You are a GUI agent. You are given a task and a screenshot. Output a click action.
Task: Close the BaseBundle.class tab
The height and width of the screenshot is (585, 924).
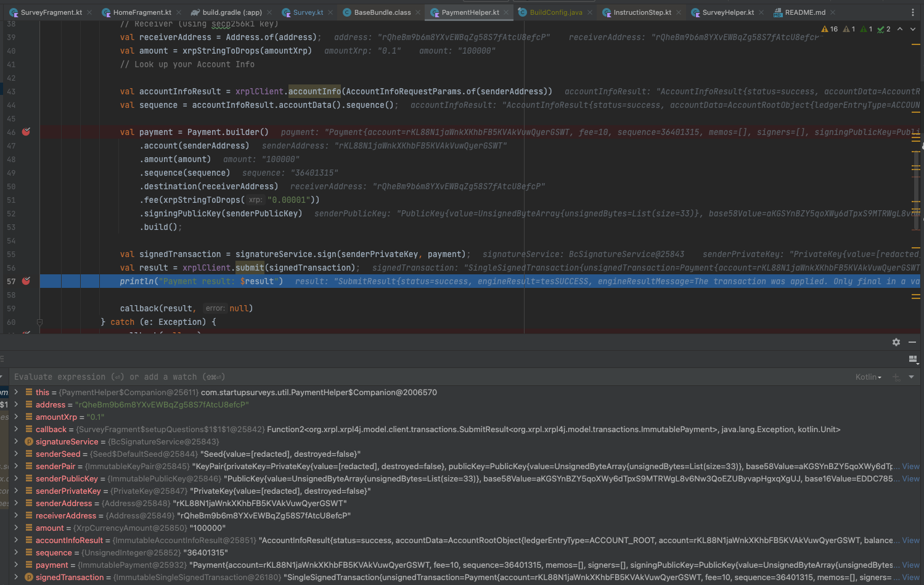[x=419, y=12]
